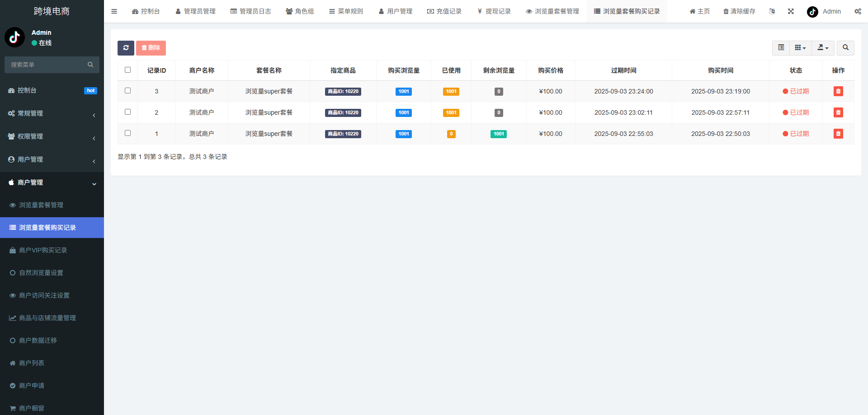The height and width of the screenshot is (415, 868).
Task: Toggle the select-all checkbox in table header
Action: coord(127,70)
